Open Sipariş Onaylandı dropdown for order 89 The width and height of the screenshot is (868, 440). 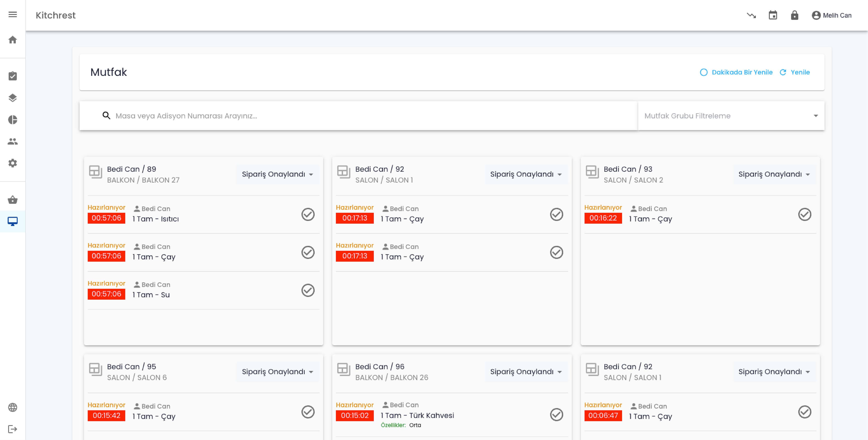click(277, 174)
